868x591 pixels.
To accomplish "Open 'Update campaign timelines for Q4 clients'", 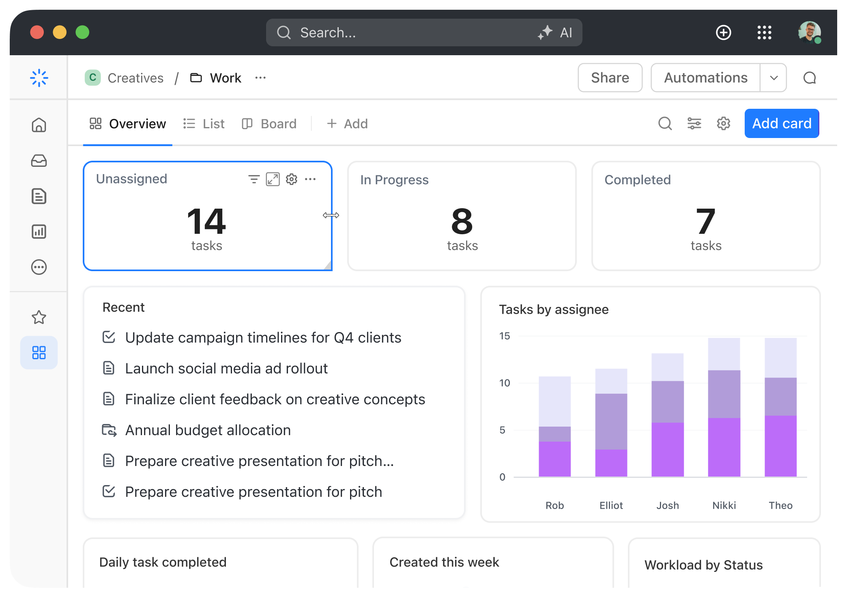I will 263,338.
